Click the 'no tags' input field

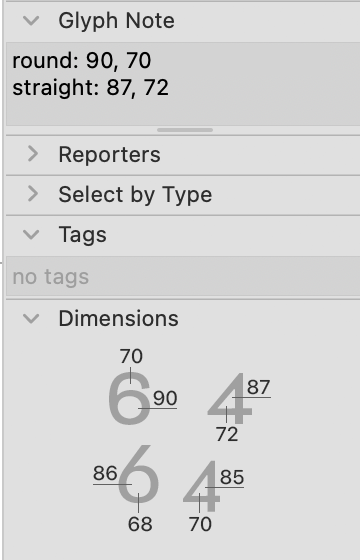[x=183, y=276]
